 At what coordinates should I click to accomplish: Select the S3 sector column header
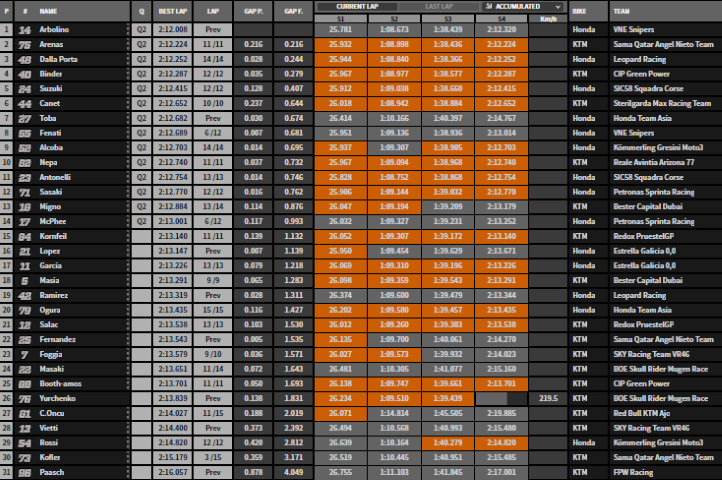[x=448, y=18]
